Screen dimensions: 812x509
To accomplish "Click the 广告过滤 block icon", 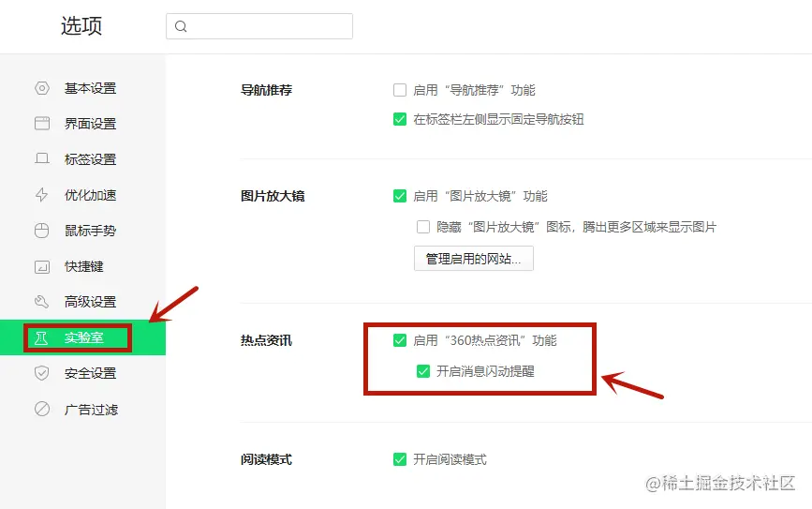I will pyautogui.click(x=42, y=409).
